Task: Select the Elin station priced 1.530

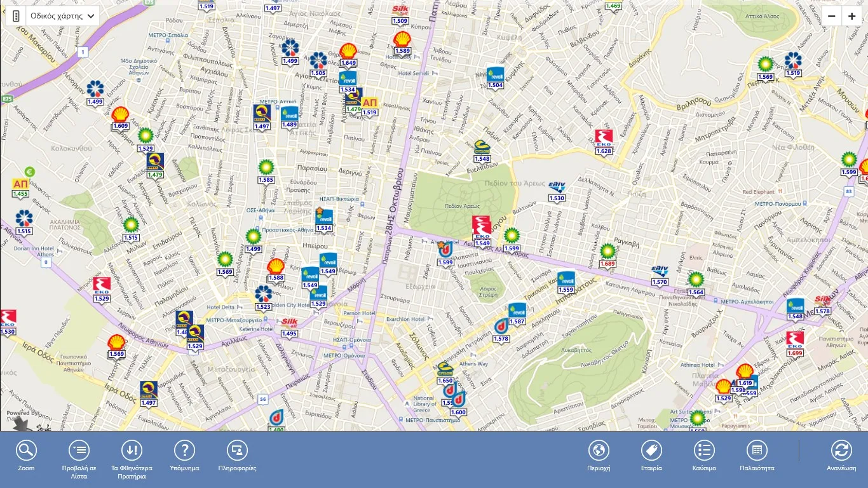Action: (557, 191)
